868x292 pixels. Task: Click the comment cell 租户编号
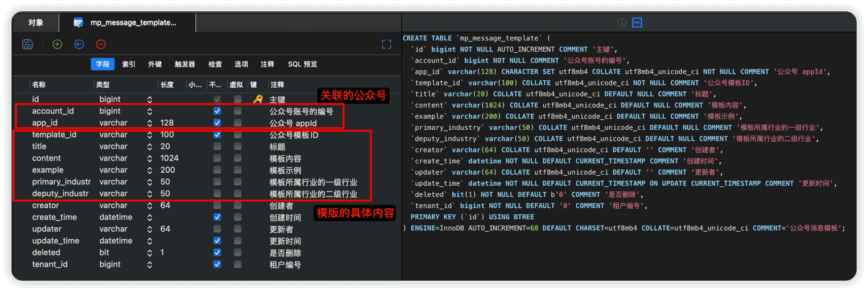[x=285, y=265]
